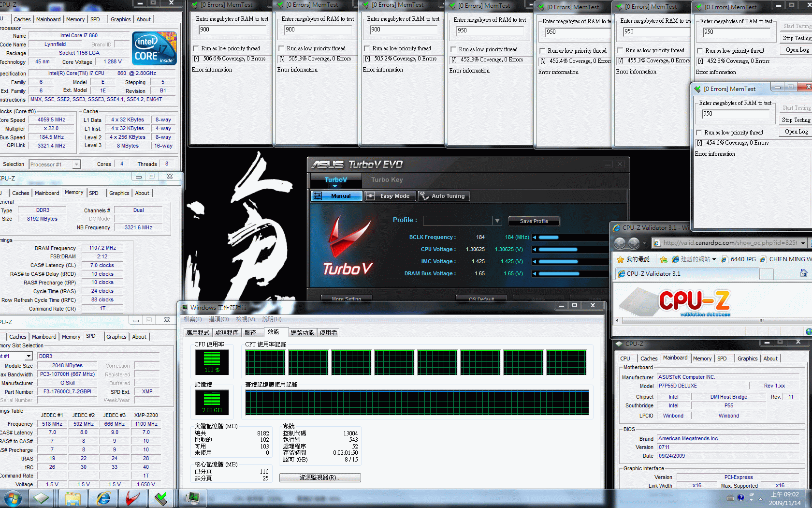812x508 pixels.
Task: Expand the 建議的網站 favorites dropdown
Action: point(714,259)
